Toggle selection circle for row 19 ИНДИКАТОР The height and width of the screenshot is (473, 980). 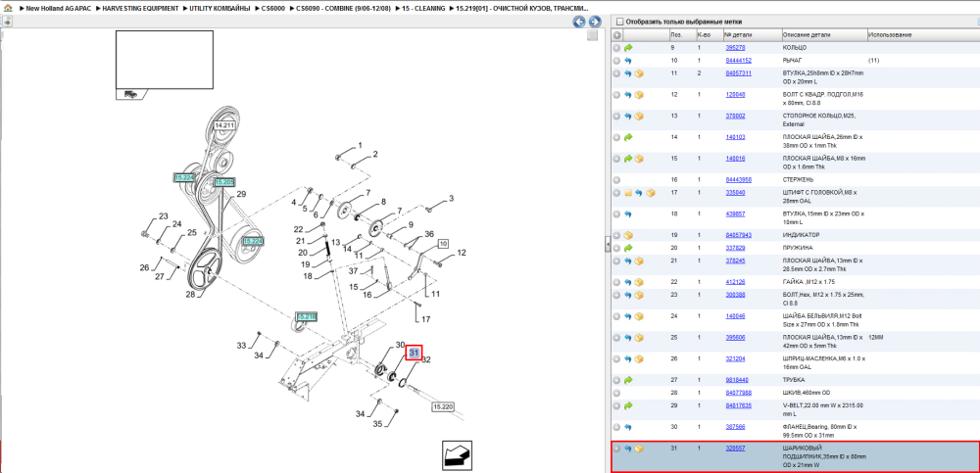click(616, 235)
